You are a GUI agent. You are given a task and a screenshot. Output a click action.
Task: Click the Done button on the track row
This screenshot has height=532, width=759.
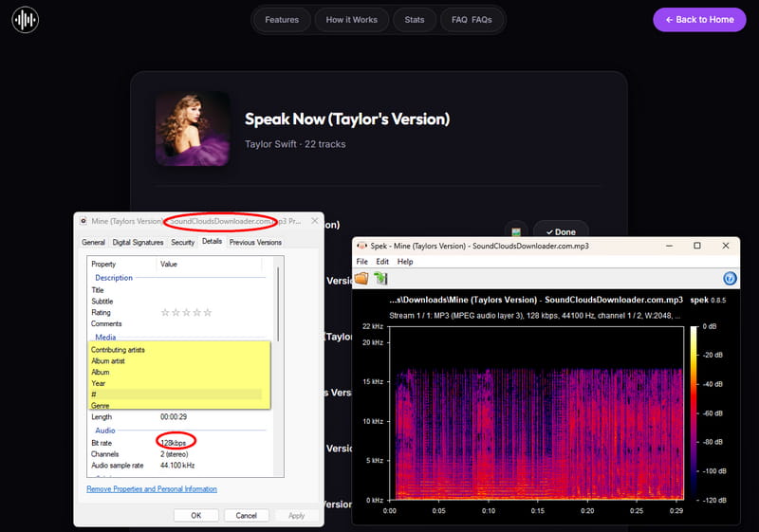(x=561, y=231)
